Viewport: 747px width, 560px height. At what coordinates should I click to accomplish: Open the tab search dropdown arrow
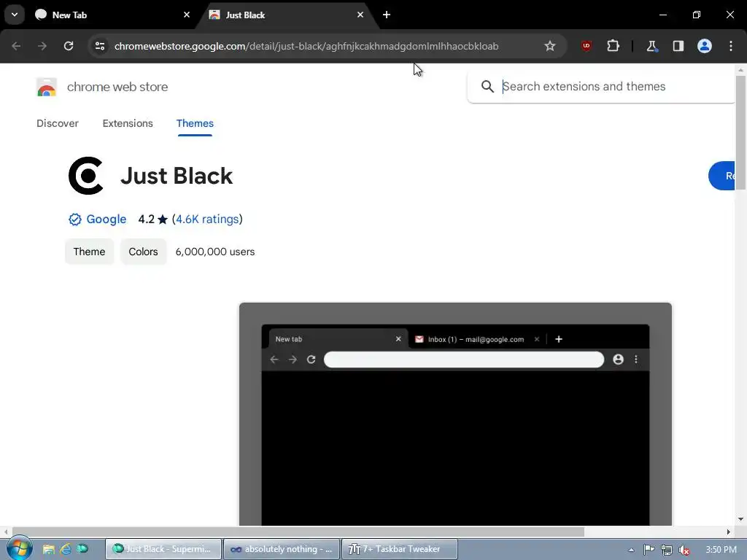pos(15,15)
